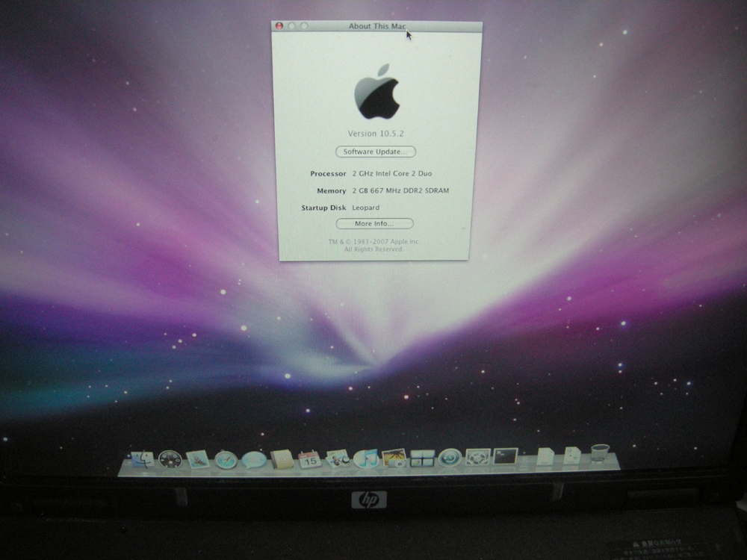Click the Apple logo in the window

[376, 91]
